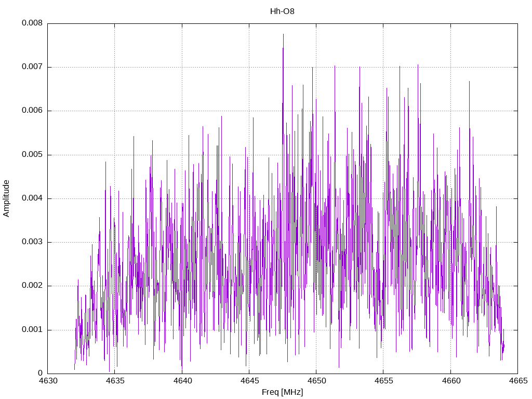Click the x-axis tick label 4630

(x=48, y=381)
